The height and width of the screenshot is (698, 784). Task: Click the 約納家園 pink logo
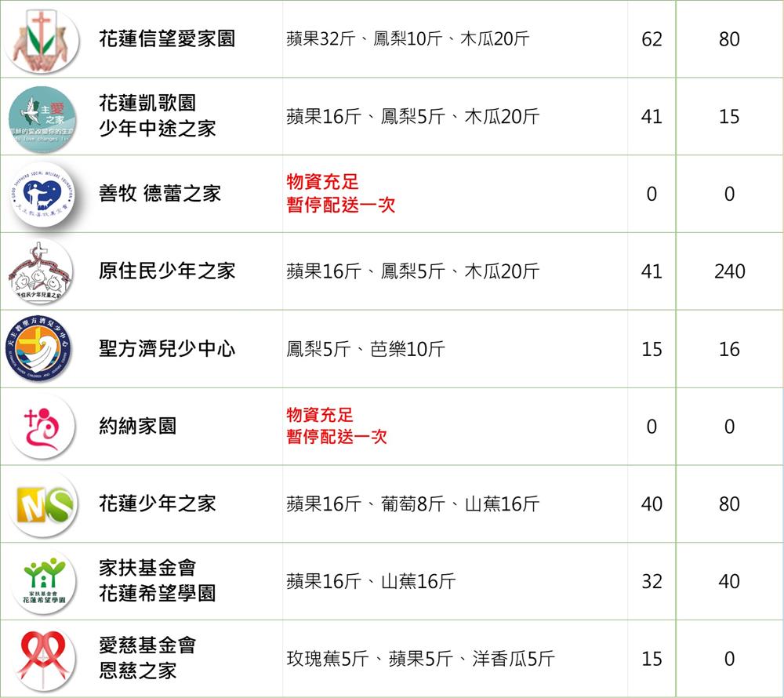click(x=42, y=427)
